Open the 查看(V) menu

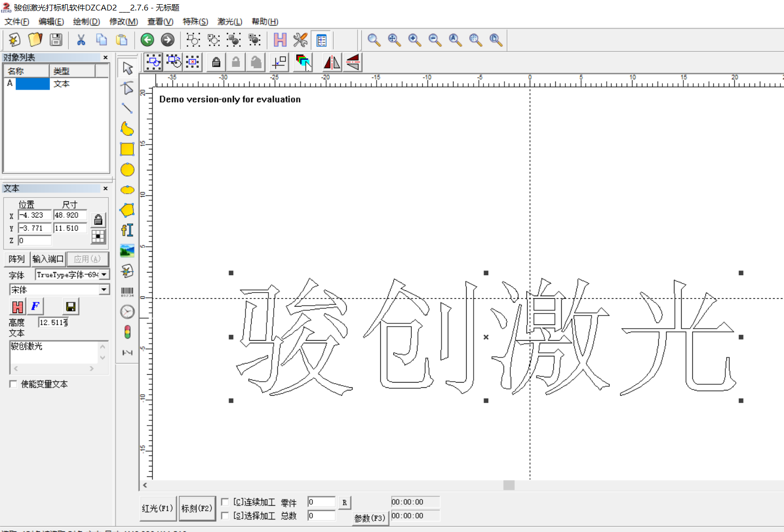pos(160,21)
